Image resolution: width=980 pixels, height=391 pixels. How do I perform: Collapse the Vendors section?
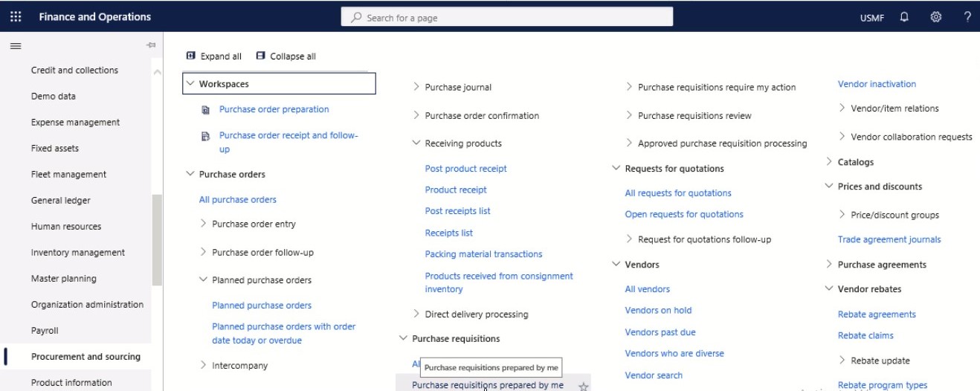coord(616,264)
